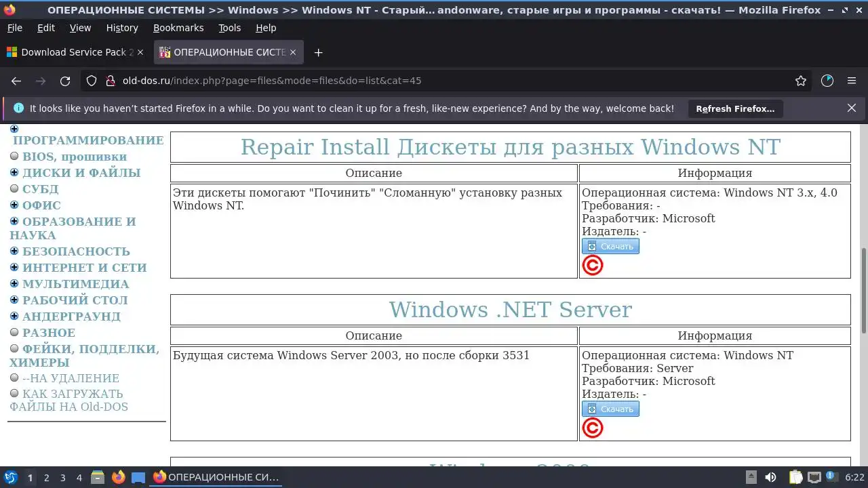Click show desktop icon in taskbar
Viewport: 868px width, 488px height.
coord(138,477)
